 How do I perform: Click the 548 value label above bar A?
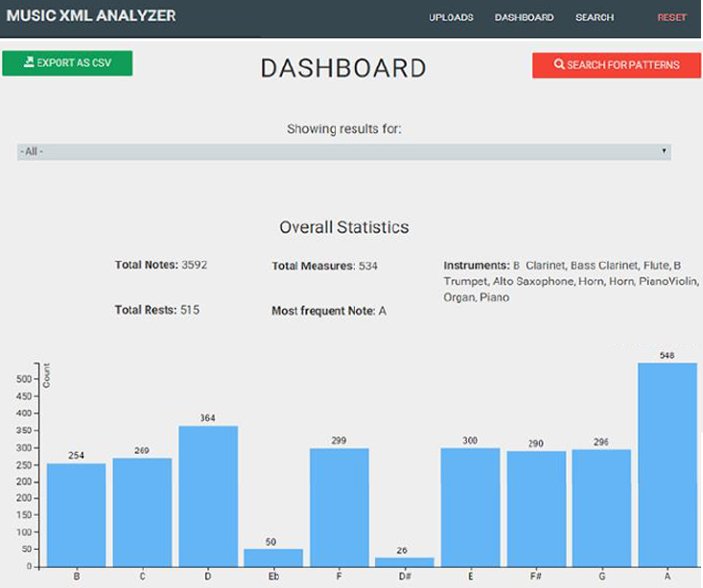point(668,355)
